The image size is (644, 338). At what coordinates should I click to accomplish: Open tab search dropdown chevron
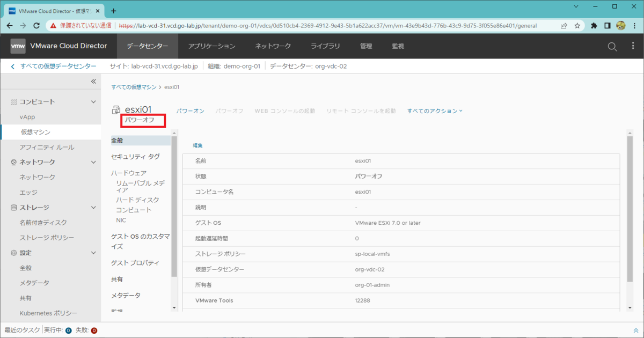pos(576,7)
